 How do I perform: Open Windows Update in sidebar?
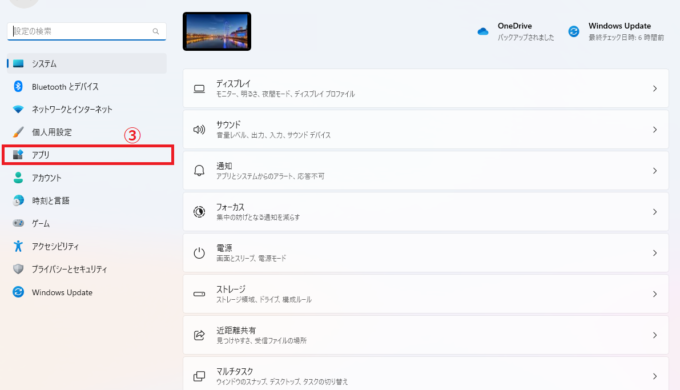(87, 292)
